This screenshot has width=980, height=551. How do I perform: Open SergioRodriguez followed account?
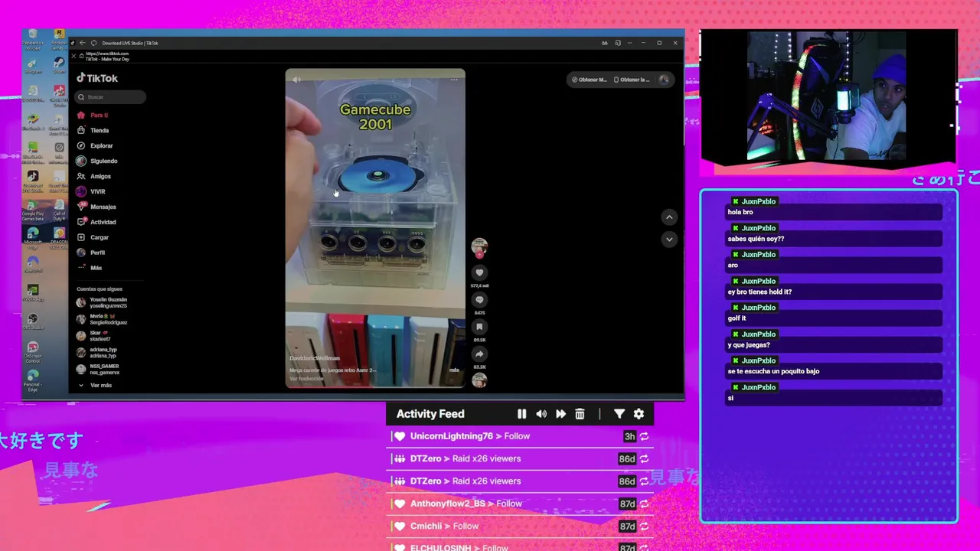103,319
